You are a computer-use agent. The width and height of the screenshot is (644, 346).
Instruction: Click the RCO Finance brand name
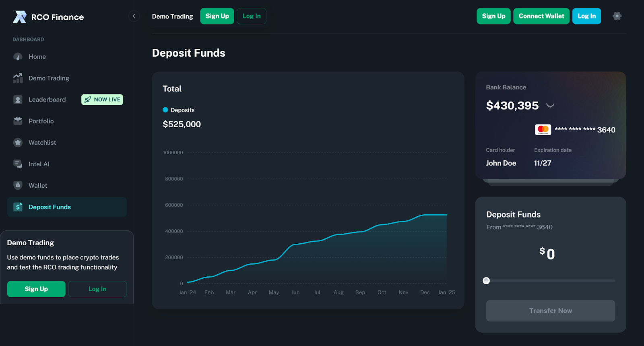click(x=58, y=17)
